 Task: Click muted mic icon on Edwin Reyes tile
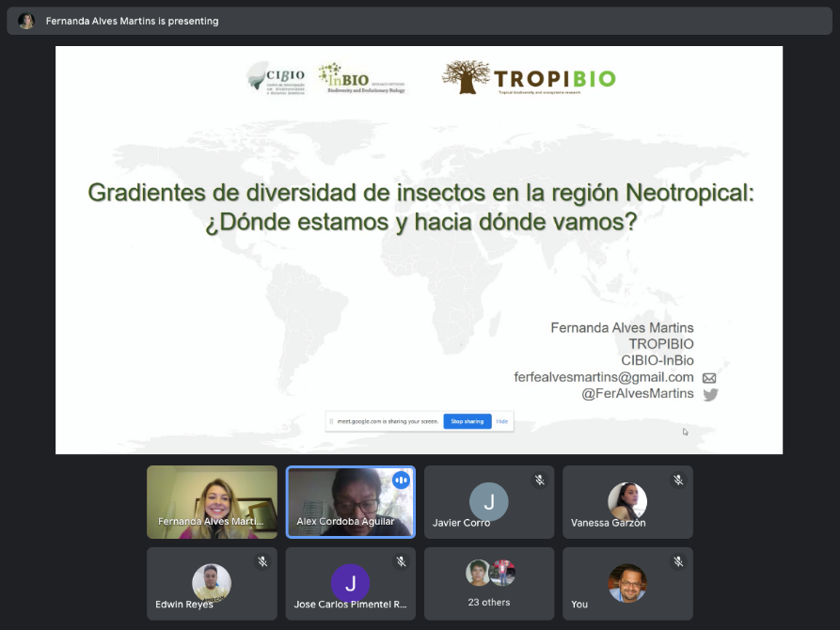coord(262,561)
